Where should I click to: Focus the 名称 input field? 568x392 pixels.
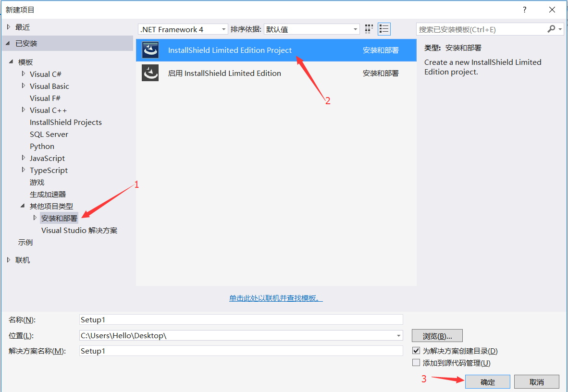click(x=241, y=319)
